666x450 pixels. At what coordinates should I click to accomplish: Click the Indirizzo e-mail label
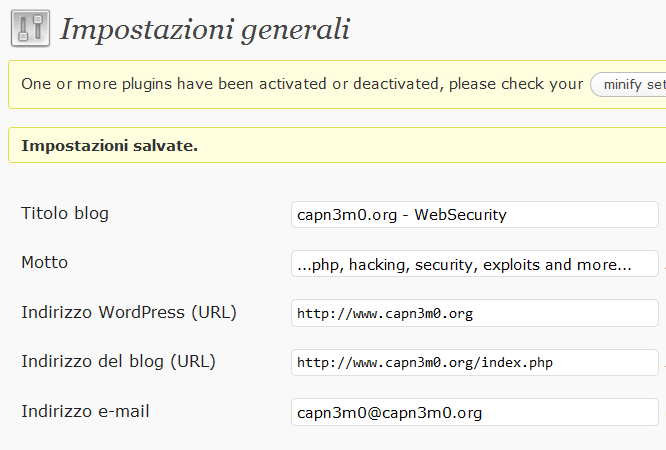tap(85, 411)
